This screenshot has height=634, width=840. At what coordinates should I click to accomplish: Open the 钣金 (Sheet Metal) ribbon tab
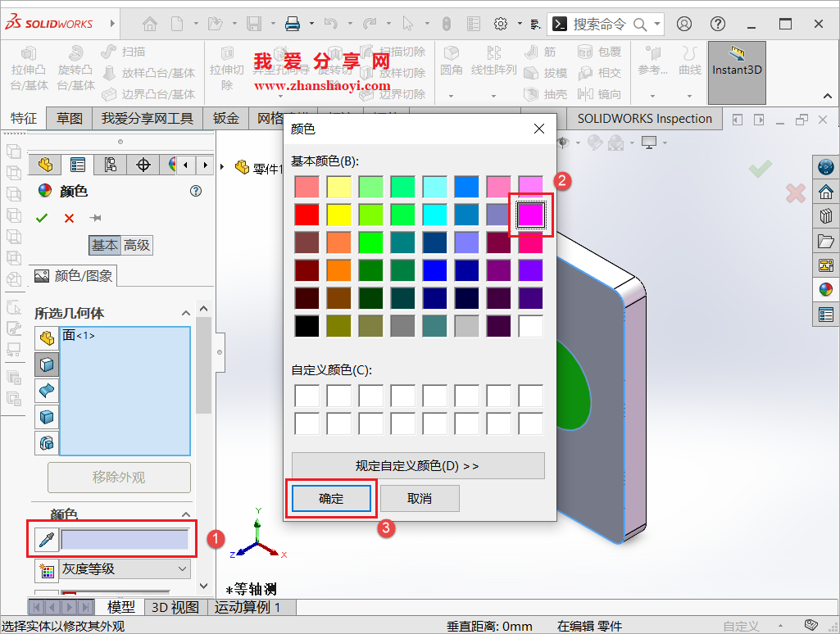[226, 118]
